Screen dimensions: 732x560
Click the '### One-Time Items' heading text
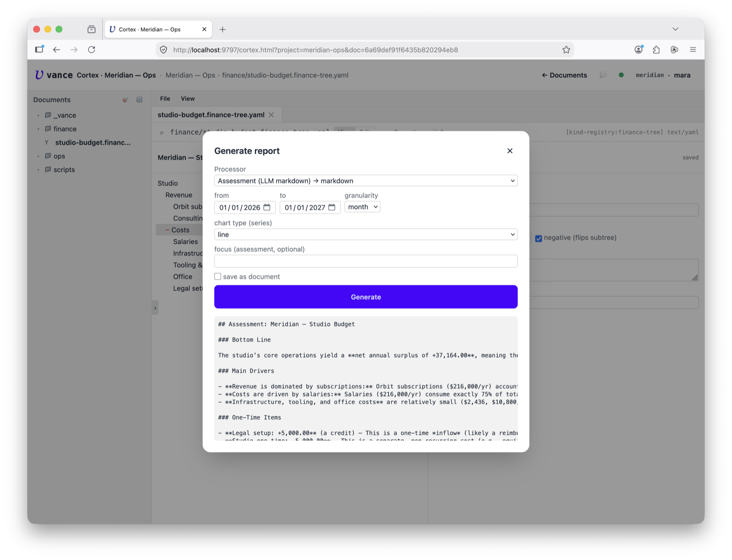[x=249, y=417]
